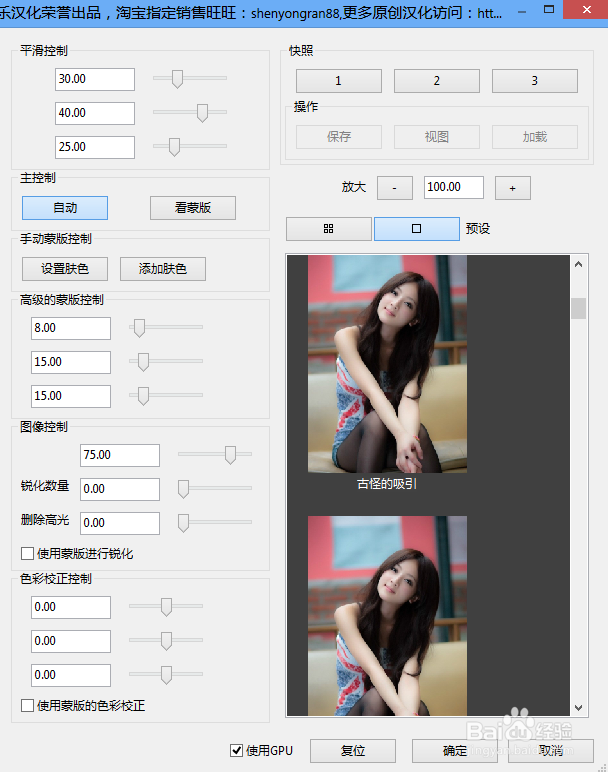Click the 40.00 smoothing input field
Screen dimensions: 608x772
coord(95,113)
